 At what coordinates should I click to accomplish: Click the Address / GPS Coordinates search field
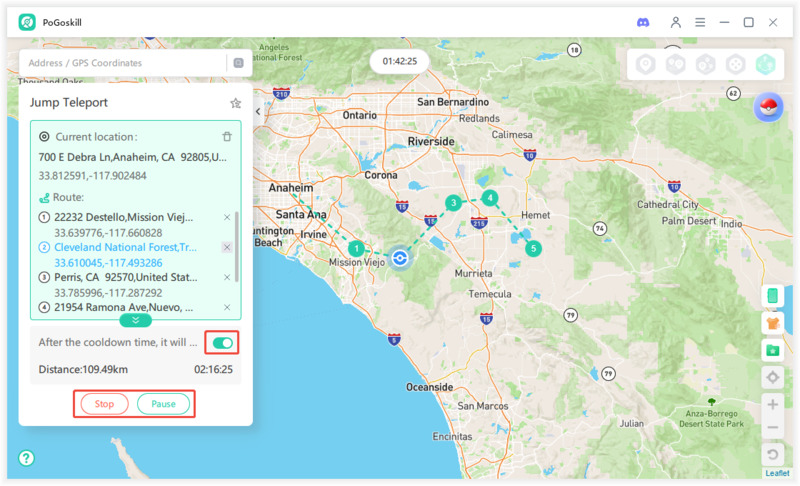tap(125, 63)
